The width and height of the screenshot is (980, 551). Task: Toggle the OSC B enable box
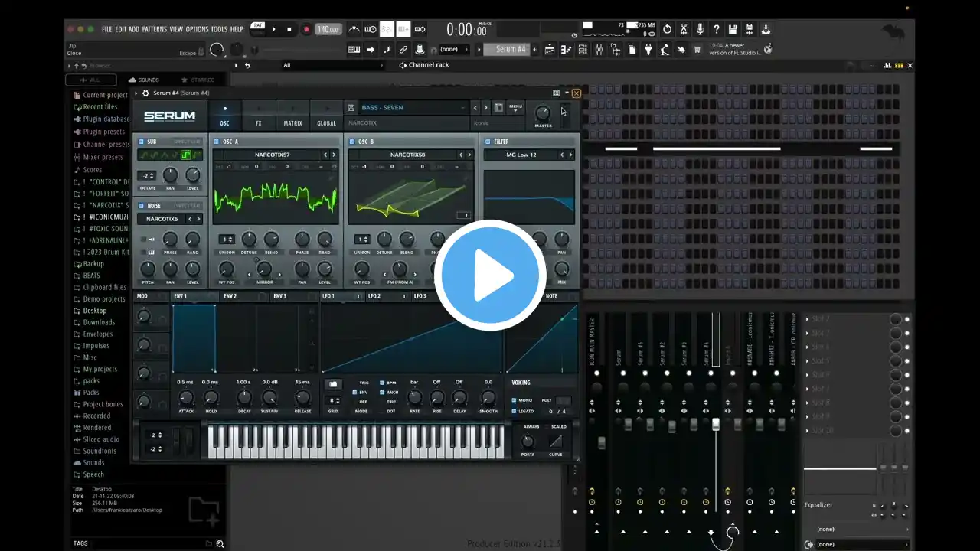[x=352, y=142]
